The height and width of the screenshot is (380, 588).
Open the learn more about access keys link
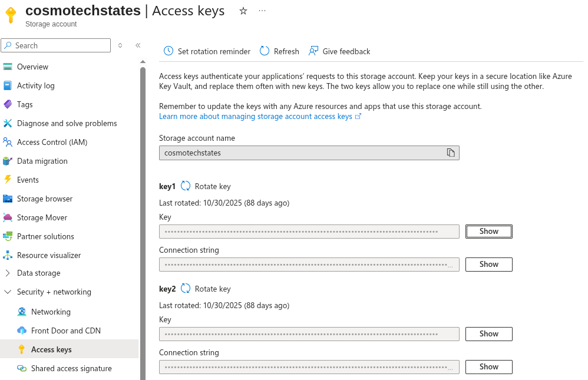pos(254,116)
